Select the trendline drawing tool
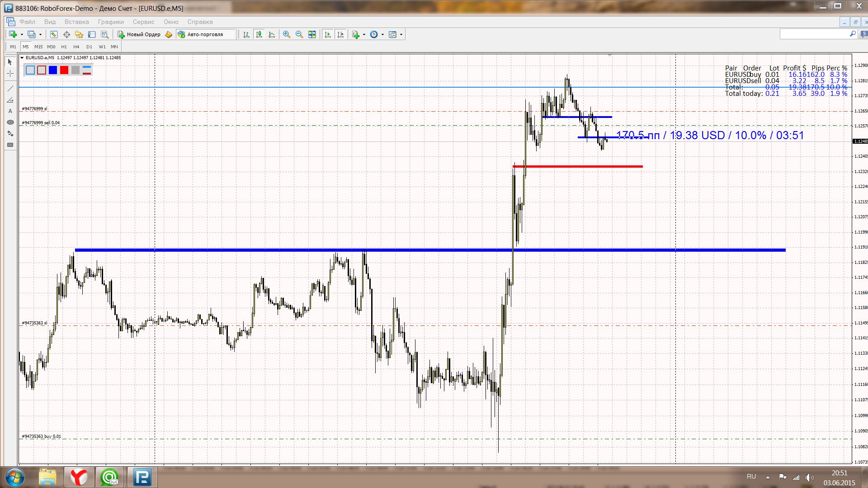868x488 pixels. (10, 88)
